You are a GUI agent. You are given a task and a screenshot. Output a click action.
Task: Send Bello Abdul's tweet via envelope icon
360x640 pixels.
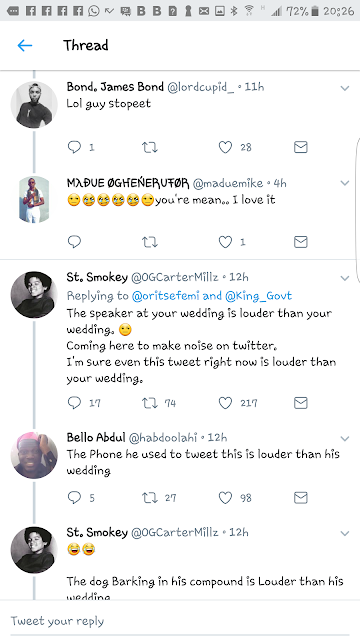click(300, 498)
